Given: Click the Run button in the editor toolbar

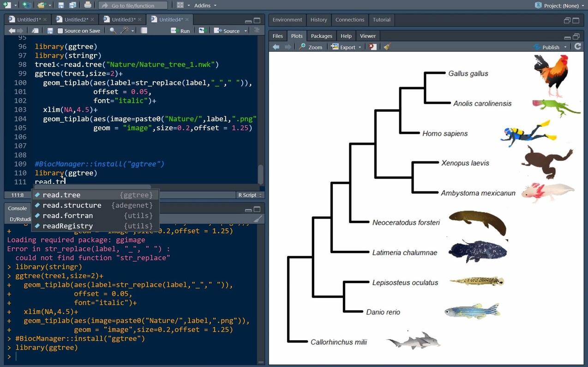Looking at the screenshot, I should [180, 31].
